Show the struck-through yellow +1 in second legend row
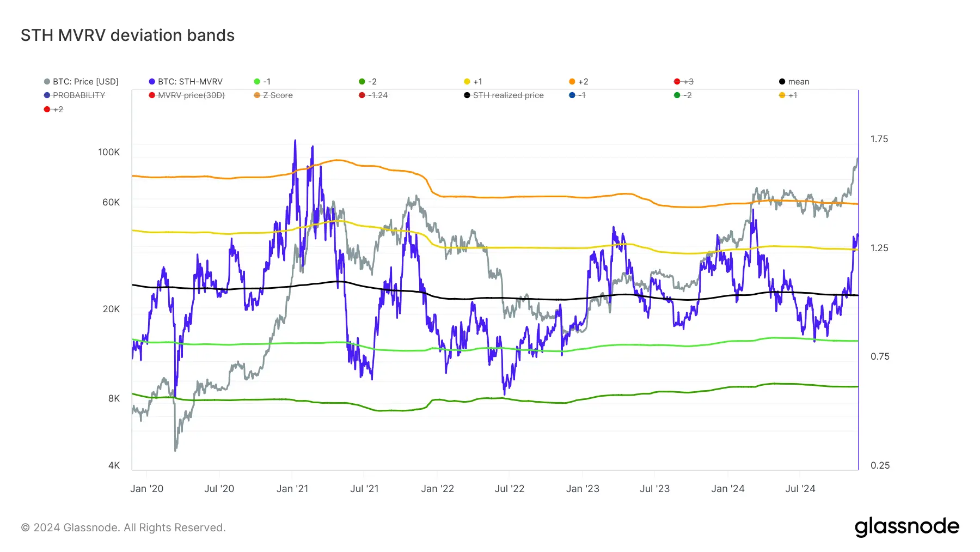 coord(788,95)
